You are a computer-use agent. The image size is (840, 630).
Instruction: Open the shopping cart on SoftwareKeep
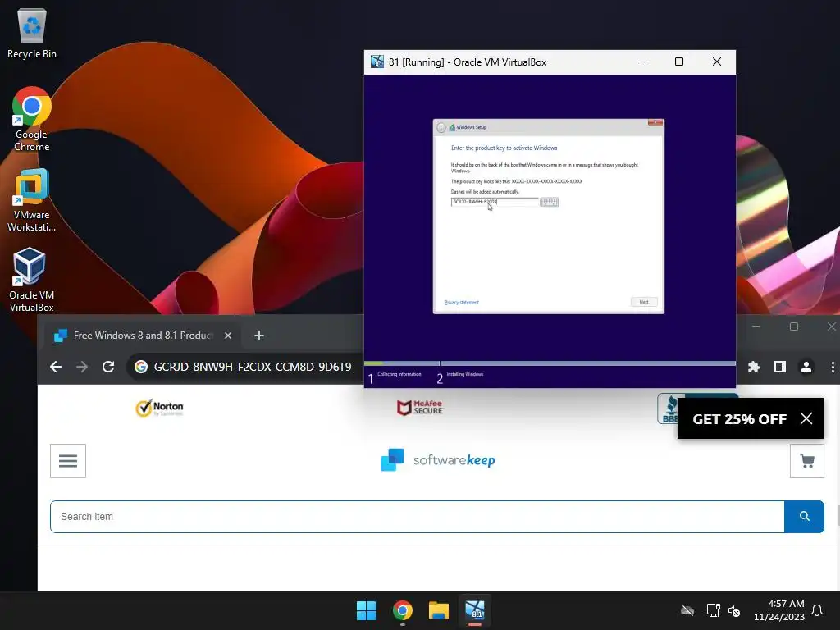pos(807,461)
